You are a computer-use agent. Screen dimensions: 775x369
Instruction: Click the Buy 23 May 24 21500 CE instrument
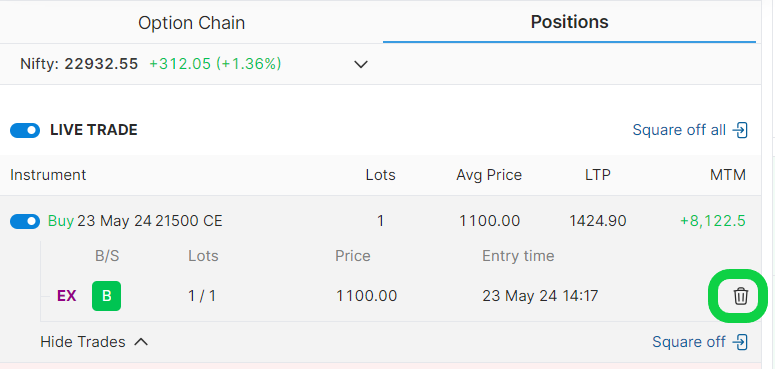[135, 221]
